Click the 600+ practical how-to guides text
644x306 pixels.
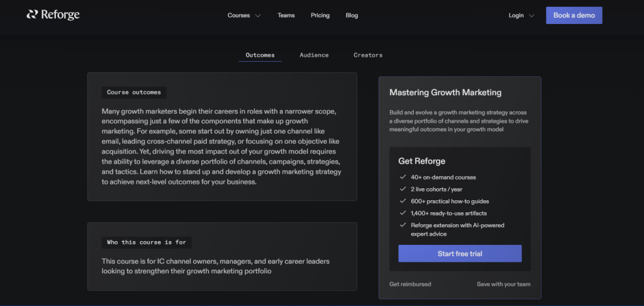click(450, 201)
